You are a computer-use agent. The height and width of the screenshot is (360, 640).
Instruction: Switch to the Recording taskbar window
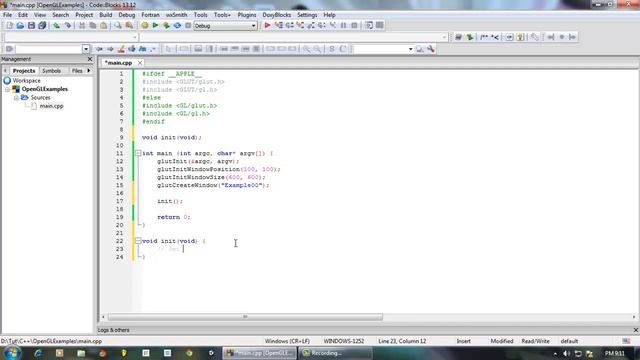pos(336,353)
